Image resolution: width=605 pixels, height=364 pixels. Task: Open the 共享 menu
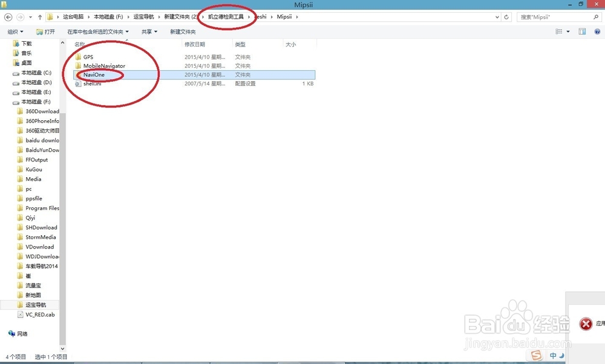(x=149, y=31)
